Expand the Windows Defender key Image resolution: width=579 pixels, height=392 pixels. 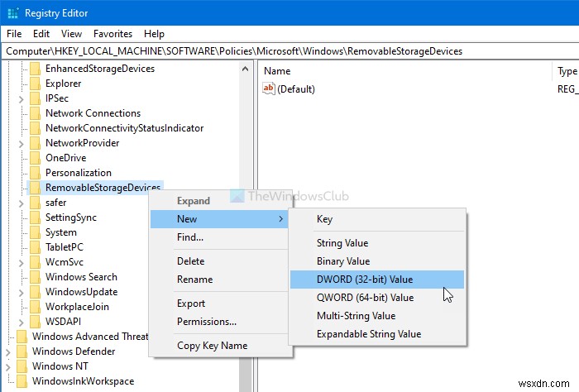click(x=8, y=352)
